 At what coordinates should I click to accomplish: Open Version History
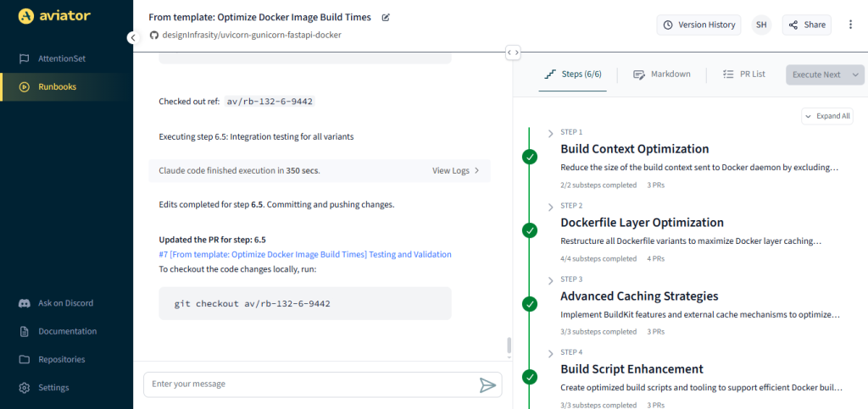pos(698,25)
